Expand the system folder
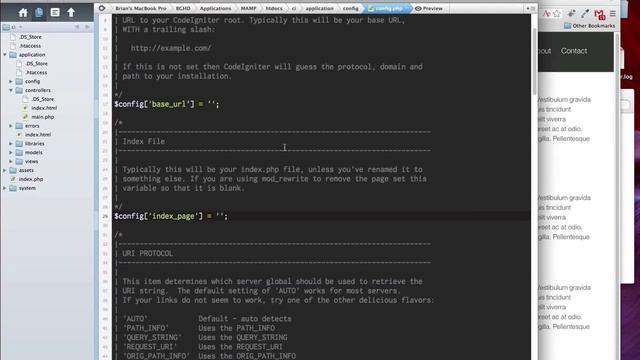This screenshot has width=640, height=360. 5,188
